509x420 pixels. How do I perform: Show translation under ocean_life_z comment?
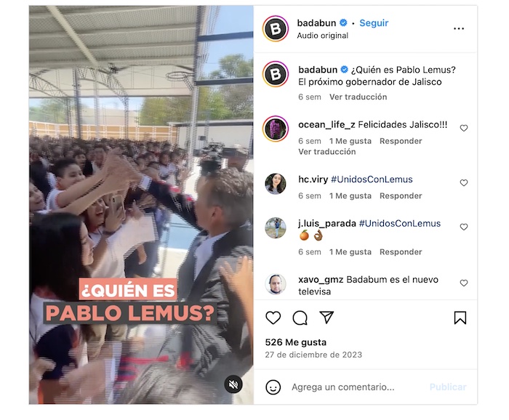(327, 152)
